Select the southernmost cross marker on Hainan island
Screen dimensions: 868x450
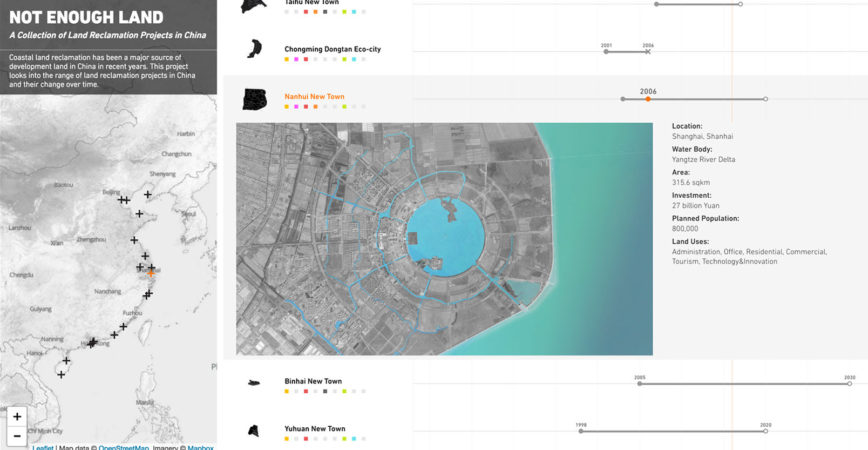pos(61,374)
